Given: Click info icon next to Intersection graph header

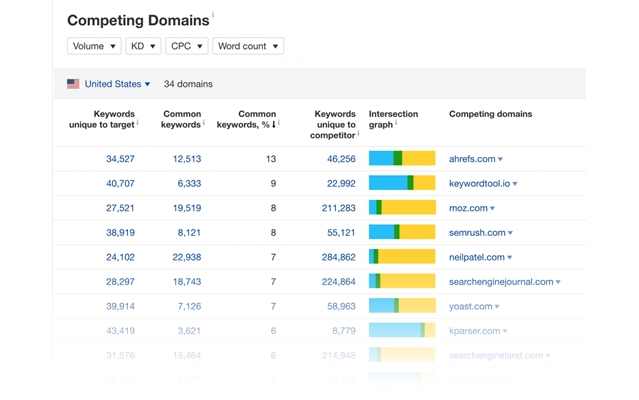Looking at the screenshot, I should pyautogui.click(x=396, y=124).
